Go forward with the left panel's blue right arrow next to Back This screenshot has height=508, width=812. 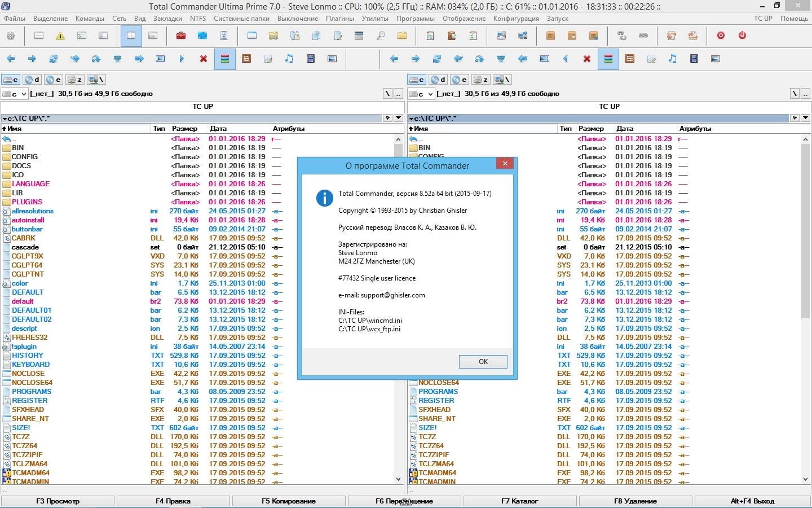click(x=32, y=59)
